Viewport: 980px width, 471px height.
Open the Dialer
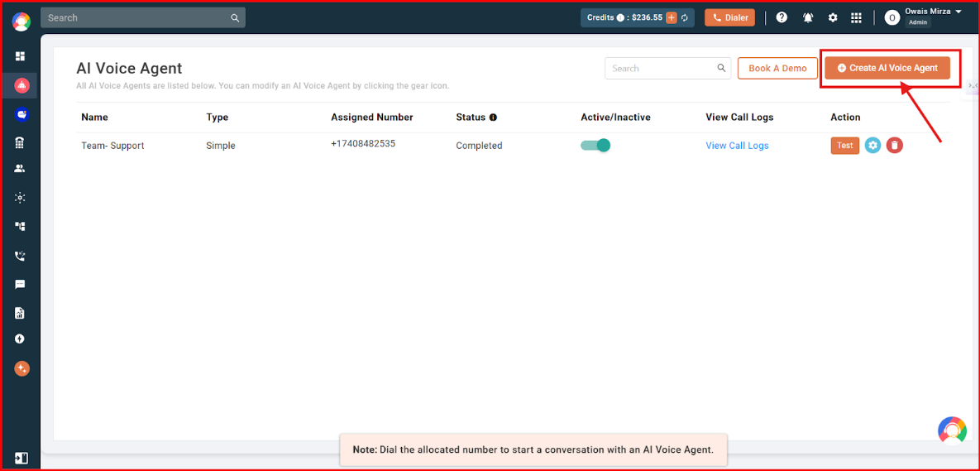(729, 17)
